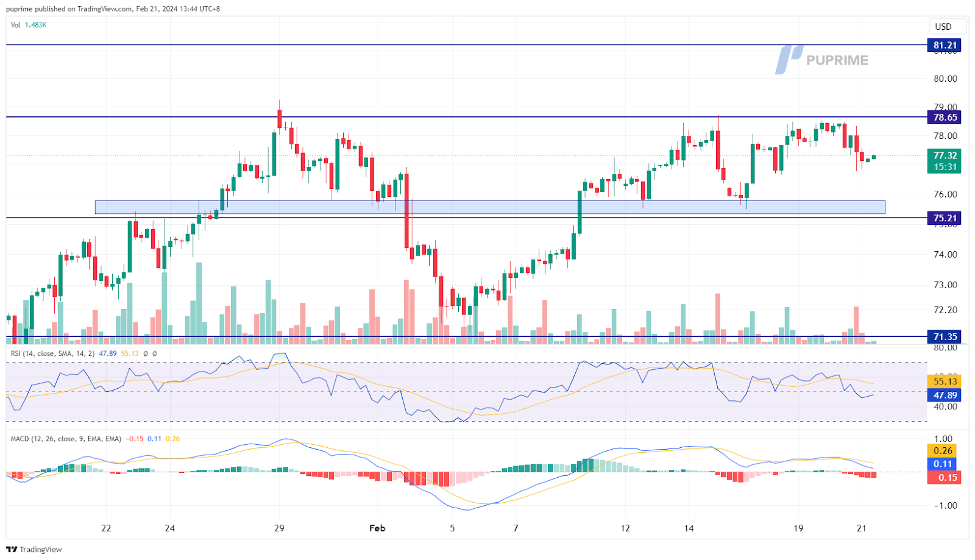Click the 76.00 price scale value
Screen dimensions: 975x560
click(x=945, y=194)
